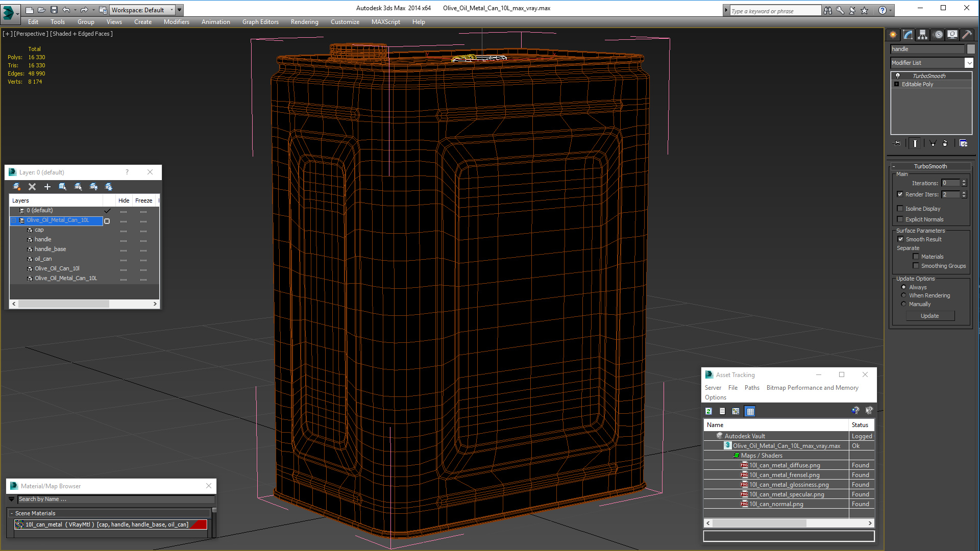Open the Modify command panel tab
This screenshot has height=551, width=980.
click(x=908, y=35)
